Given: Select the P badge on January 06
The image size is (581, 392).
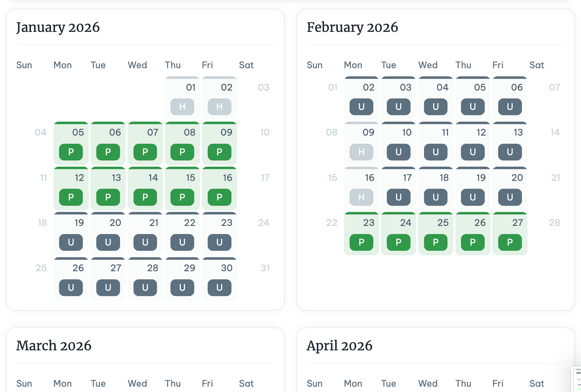Looking at the screenshot, I should pos(108,152).
